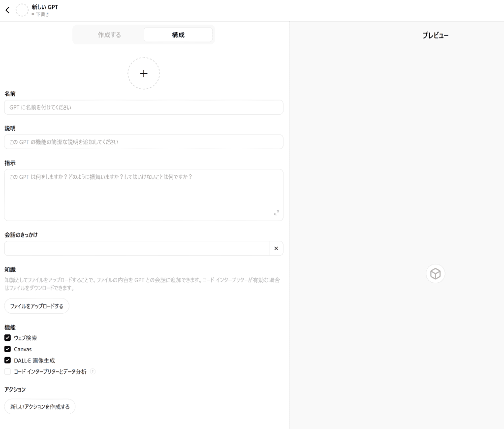
Task: Expand the 指示 textbox with the expand icon
Action: [x=277, y=213]
